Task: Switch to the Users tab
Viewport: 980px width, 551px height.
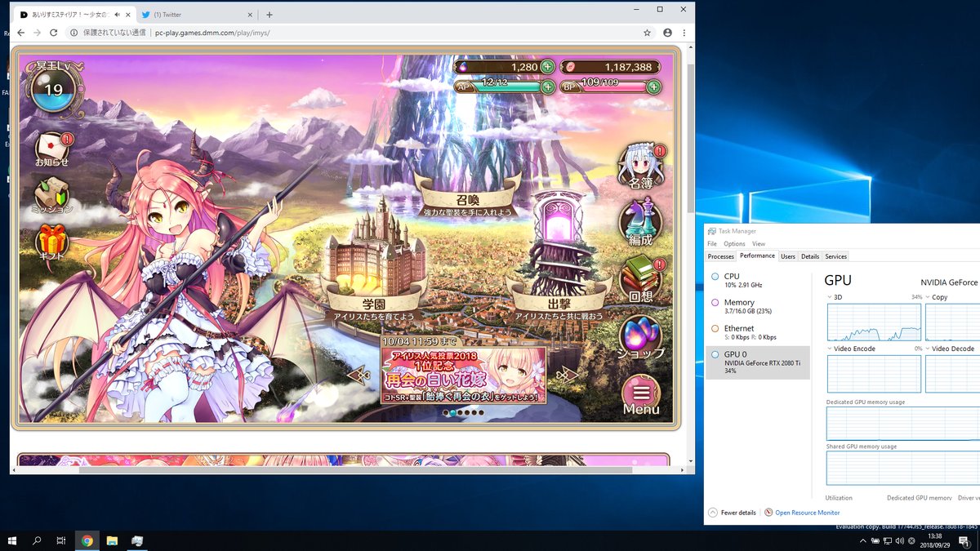Action: point(788,256)
